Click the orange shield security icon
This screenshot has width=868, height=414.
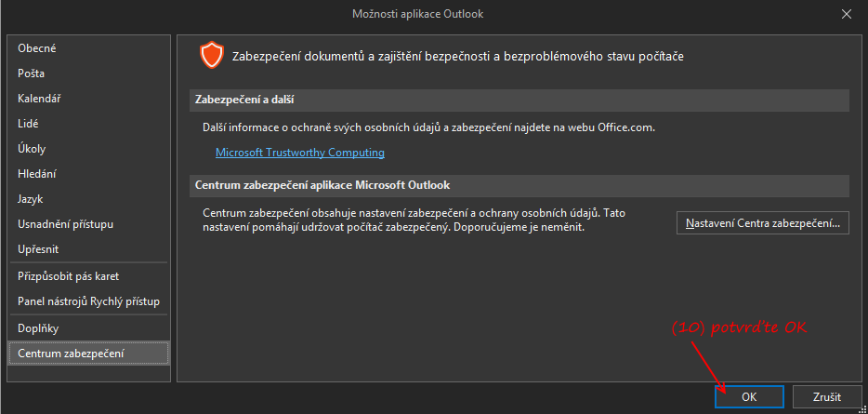pyautogui.click(x=212, y=56)
